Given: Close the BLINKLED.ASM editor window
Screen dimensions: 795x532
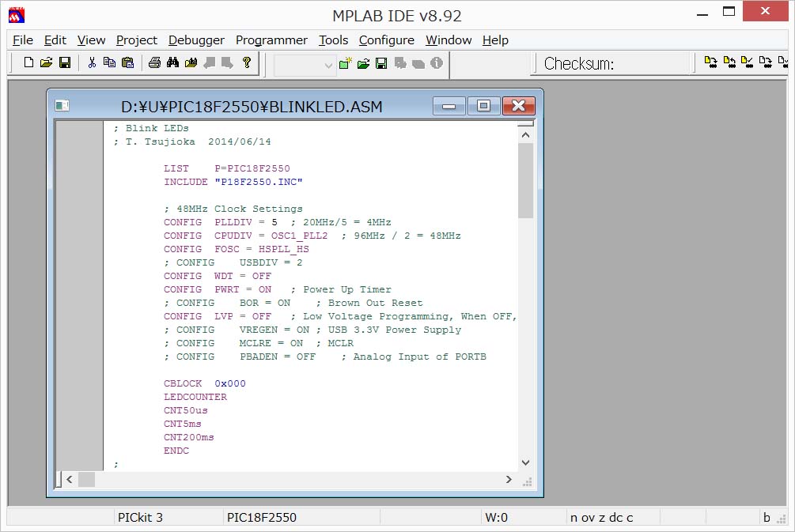Looking at the screenshot, I should pyautogui.click(x=519, y=106).
